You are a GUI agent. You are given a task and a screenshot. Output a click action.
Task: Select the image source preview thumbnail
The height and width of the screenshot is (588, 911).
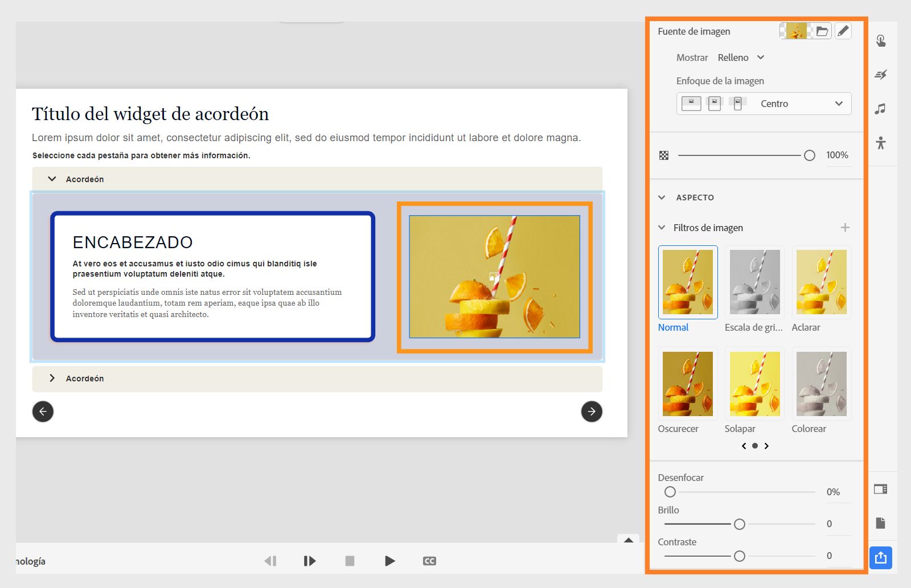point(796,31)
